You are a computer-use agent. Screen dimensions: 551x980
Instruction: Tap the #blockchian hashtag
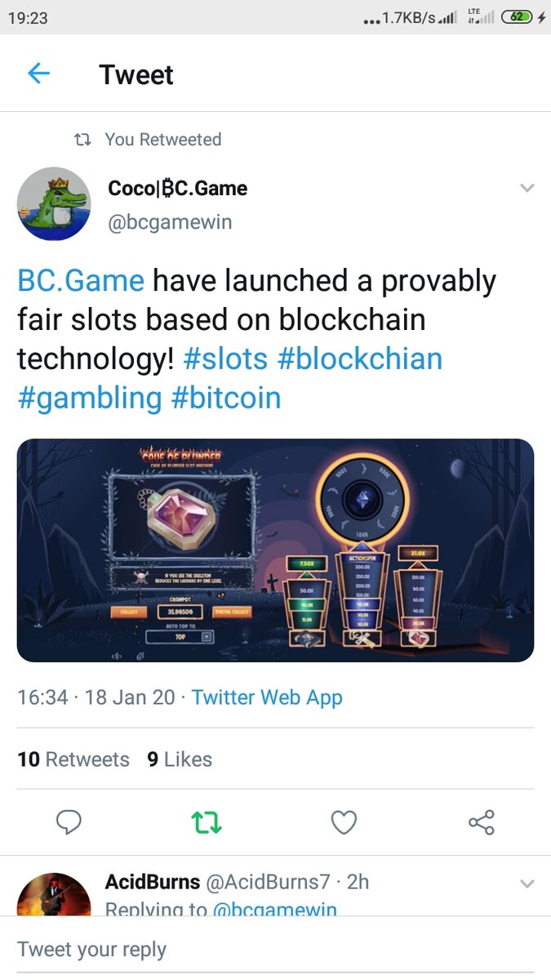[360, 359]
